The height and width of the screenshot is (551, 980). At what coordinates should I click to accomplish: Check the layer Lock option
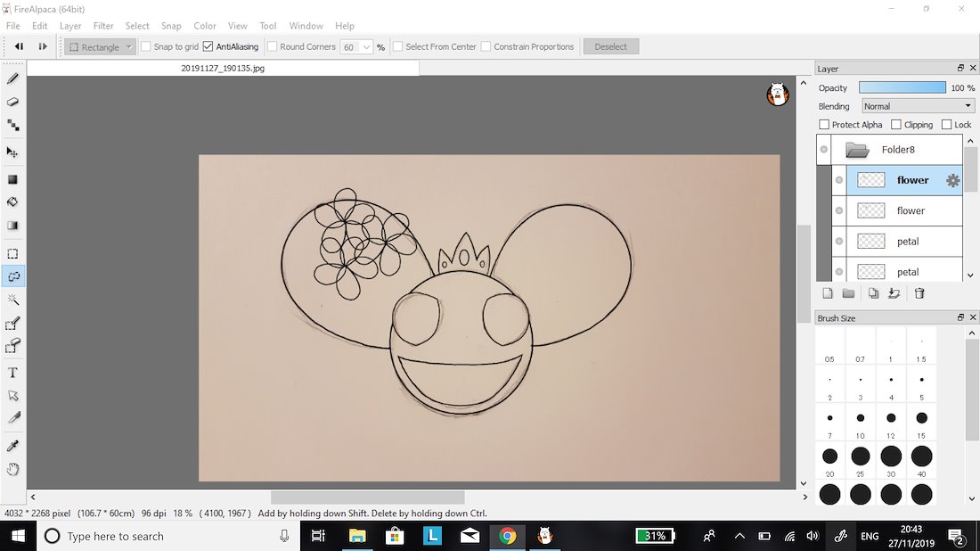[946, 125]
